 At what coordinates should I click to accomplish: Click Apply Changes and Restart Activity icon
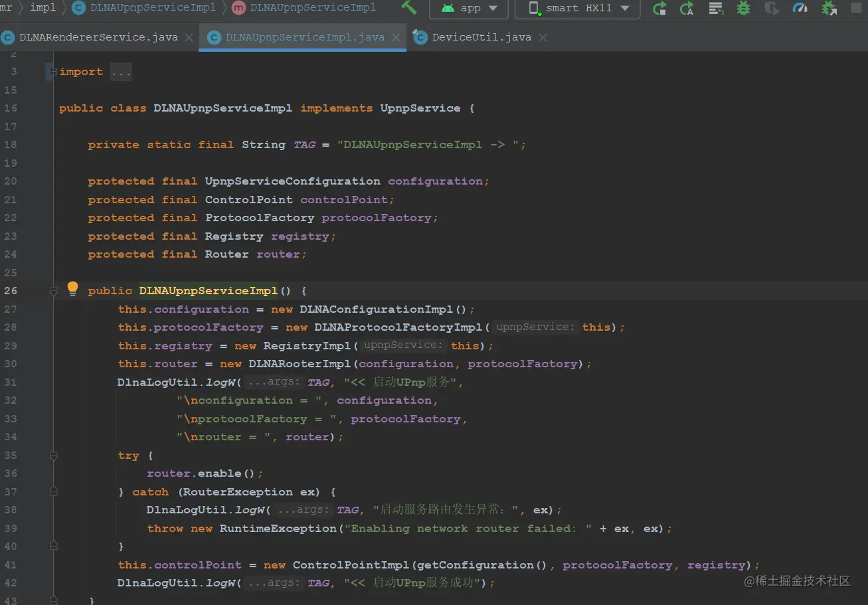click(x=687, y=9)
